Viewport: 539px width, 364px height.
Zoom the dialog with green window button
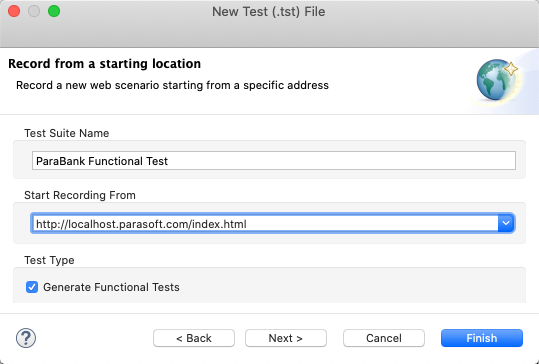54,11
